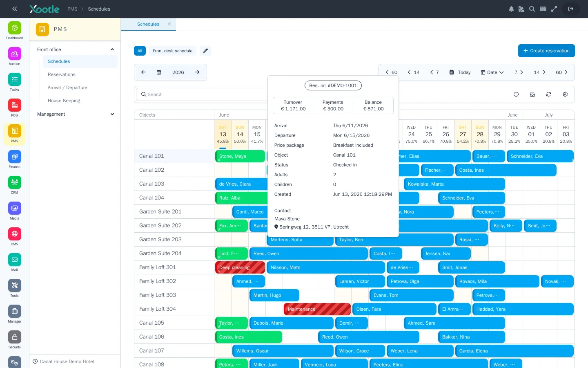Click the refresh icon in schedule toolbar
The image size is (588, 368).
click(x=549, y=94)
